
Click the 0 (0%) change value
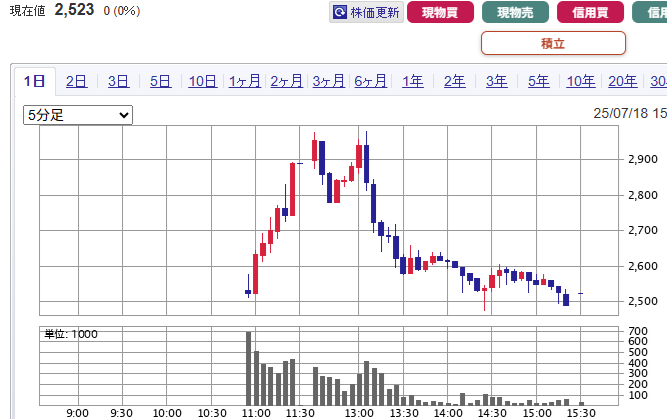(x=122, y=11)
